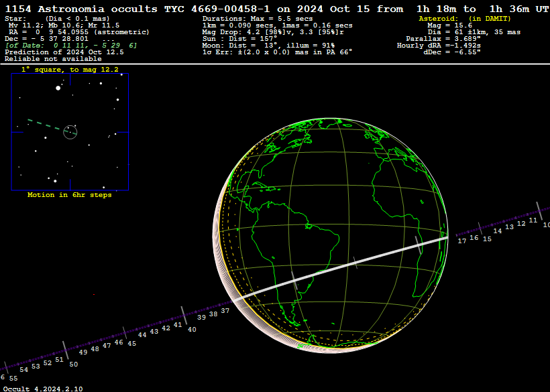Click minute label 37 near the globe's left edge
The width and height of the screenshot is (550, 392).
(x=225, y=311)
